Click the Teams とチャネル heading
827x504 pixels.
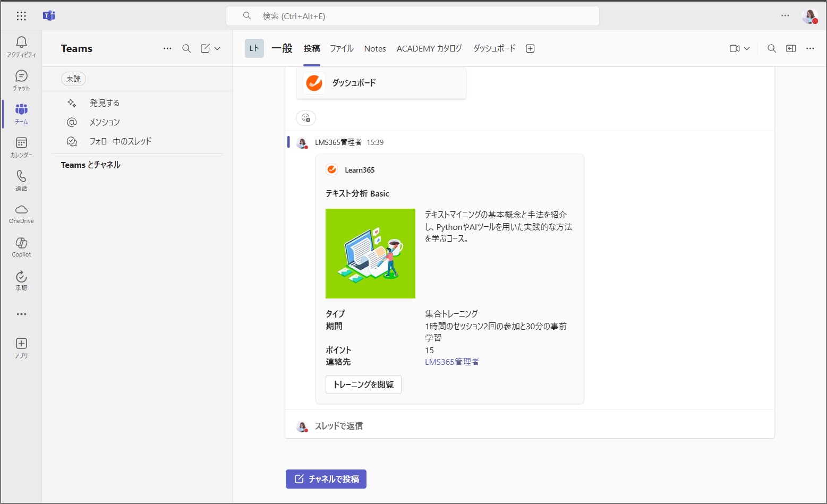tap(91, 165)
